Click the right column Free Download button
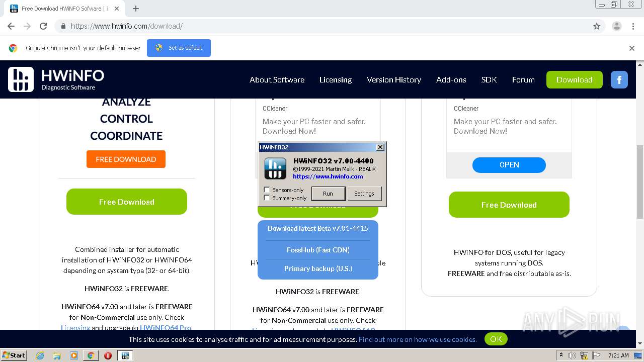The width and height of the screenshot is (644, 362). pos(509,205)
